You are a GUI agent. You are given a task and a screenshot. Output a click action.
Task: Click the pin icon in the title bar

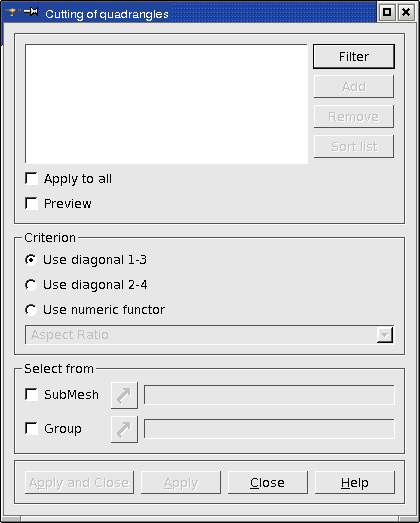(x=31, y=12)
